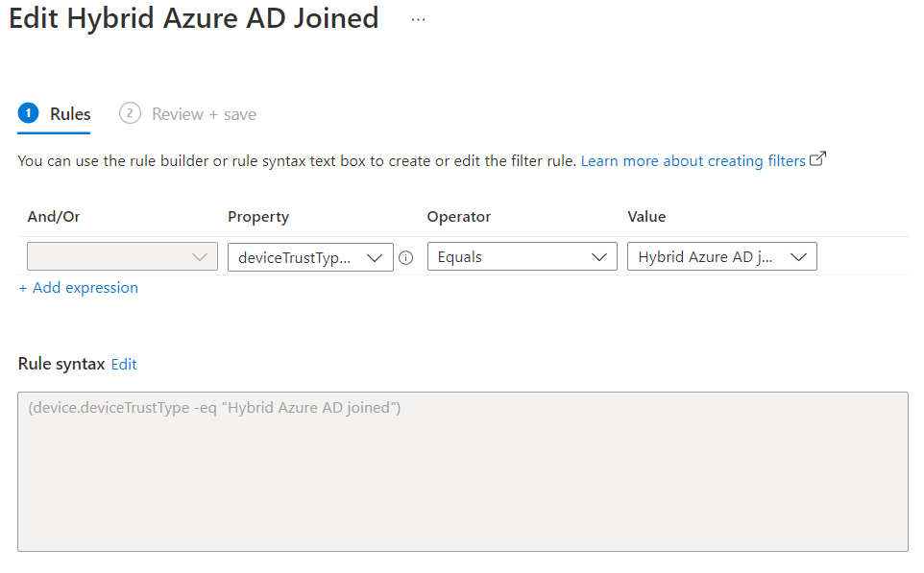Open the more options ellipsis beside title
The image size is (924, 573).
click(418, 19)
